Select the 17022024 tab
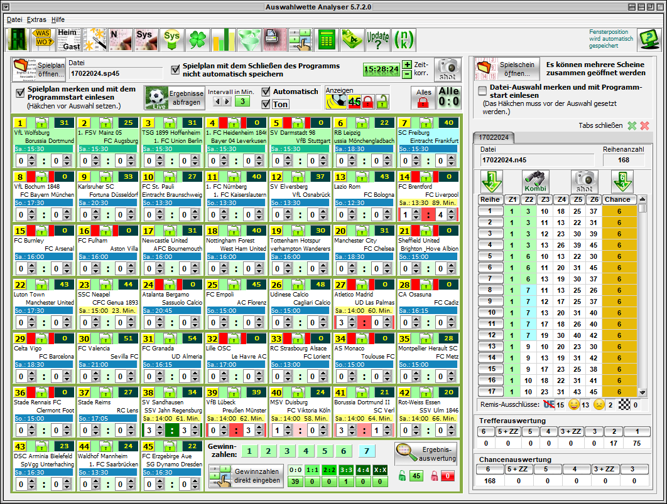Image resolution: width=667 pixels, height=504 pixels. coord(493,137)
